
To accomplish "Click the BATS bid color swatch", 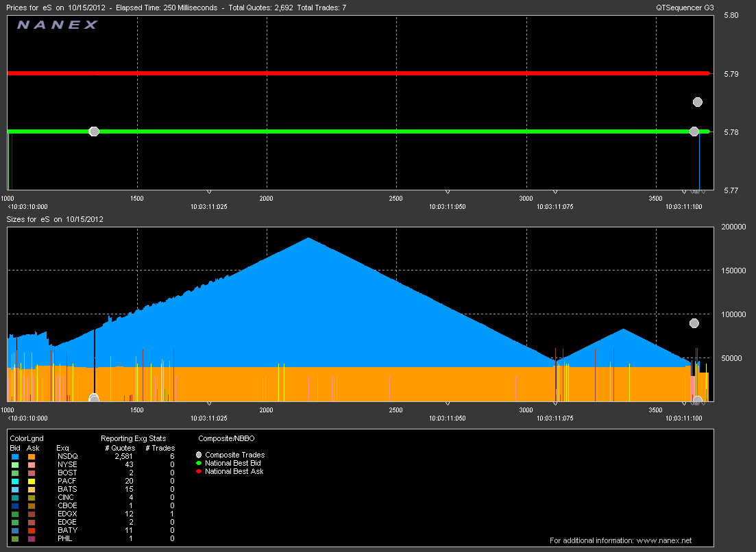I will point(15,490).
